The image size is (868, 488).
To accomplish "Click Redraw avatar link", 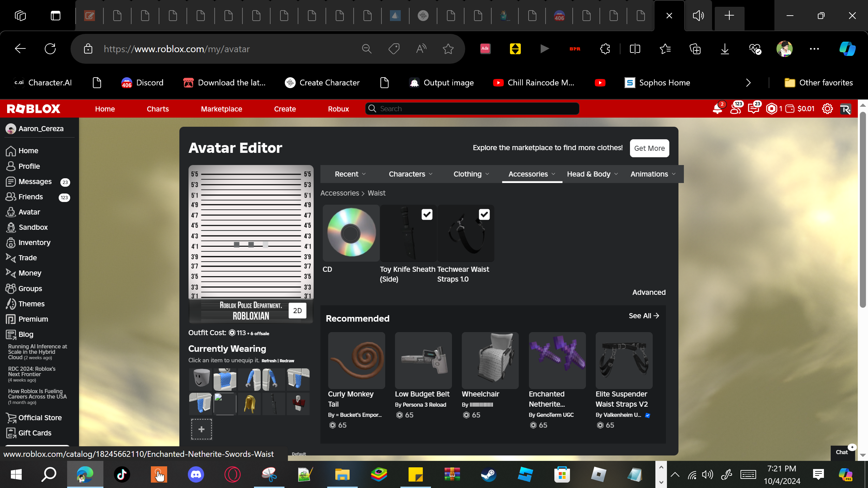I will [x=287, y=361].
